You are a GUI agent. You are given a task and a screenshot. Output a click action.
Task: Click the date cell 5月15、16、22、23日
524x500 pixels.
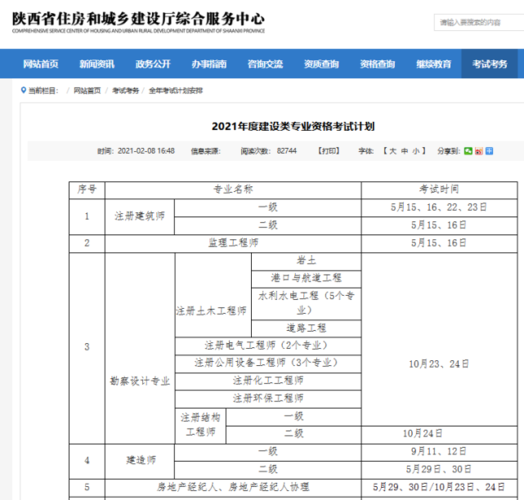pos(439,208)
